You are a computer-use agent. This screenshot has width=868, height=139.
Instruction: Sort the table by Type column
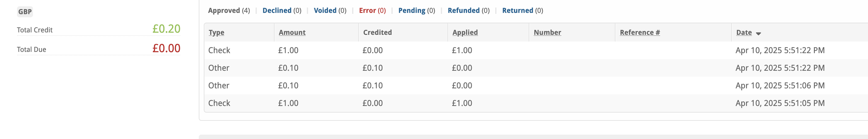216,33
